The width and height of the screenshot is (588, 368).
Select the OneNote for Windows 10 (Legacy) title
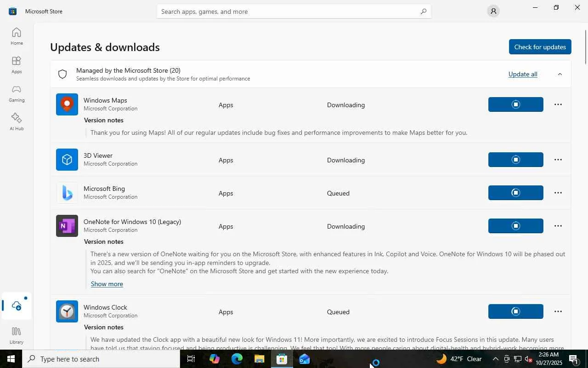click(132, 222)
